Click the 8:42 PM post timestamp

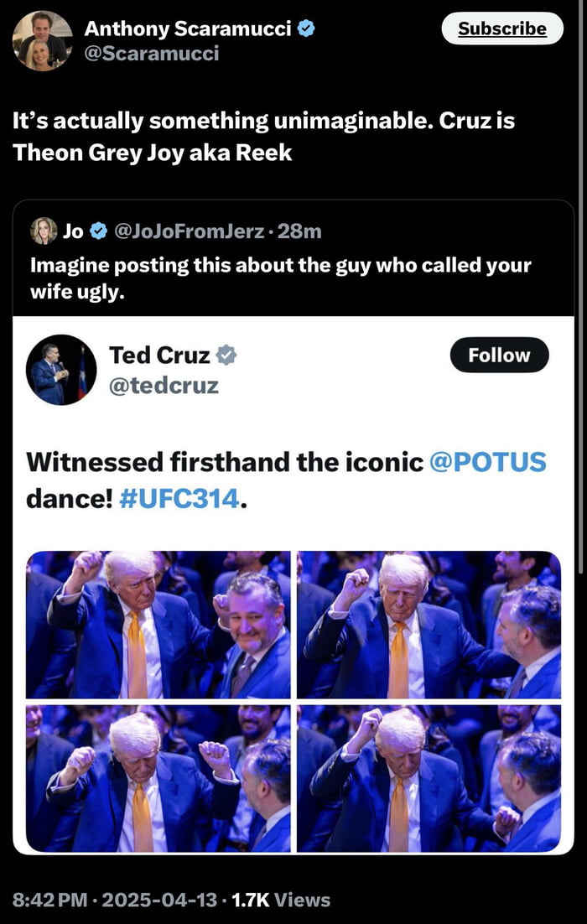tap(50, 901)
